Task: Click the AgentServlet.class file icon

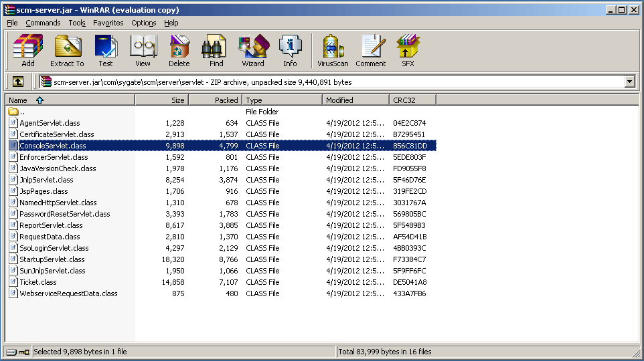Action: pyautogui.click(x=13, y=122)
